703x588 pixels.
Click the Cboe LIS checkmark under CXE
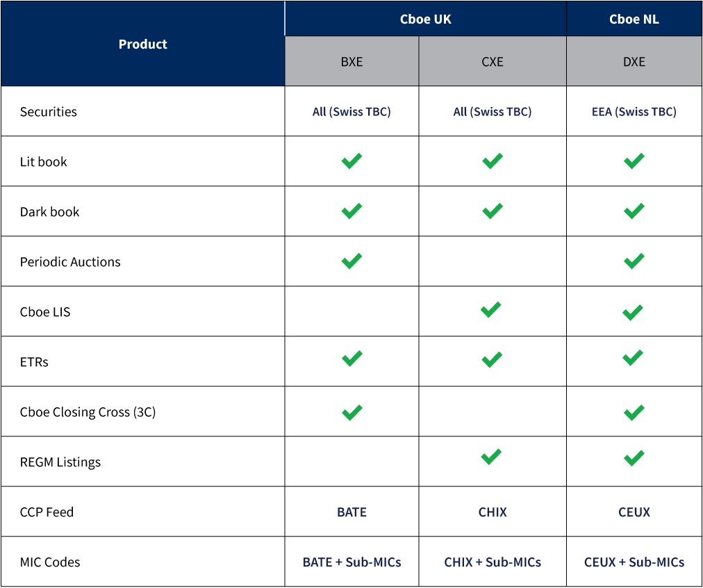[x=491, y=310]
